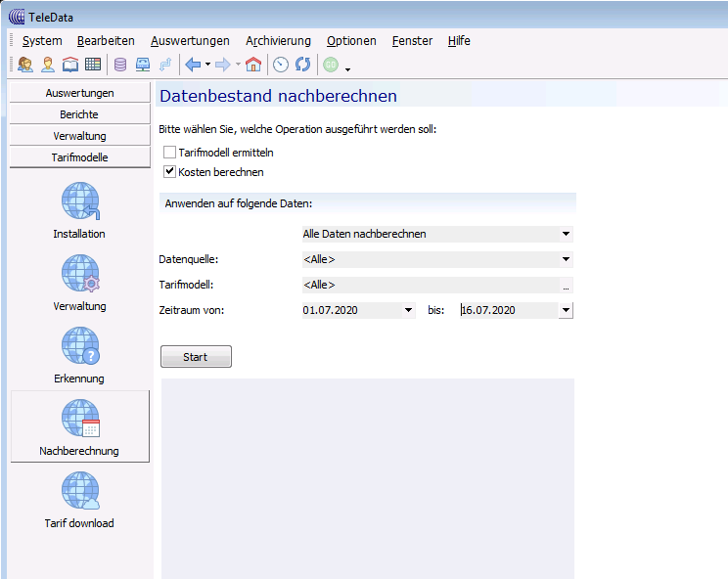The width and height of the screenshot is (728, 579).
Task: Expand the Alle Daten nachberechnen dropdown
Action: pos(566,234)
